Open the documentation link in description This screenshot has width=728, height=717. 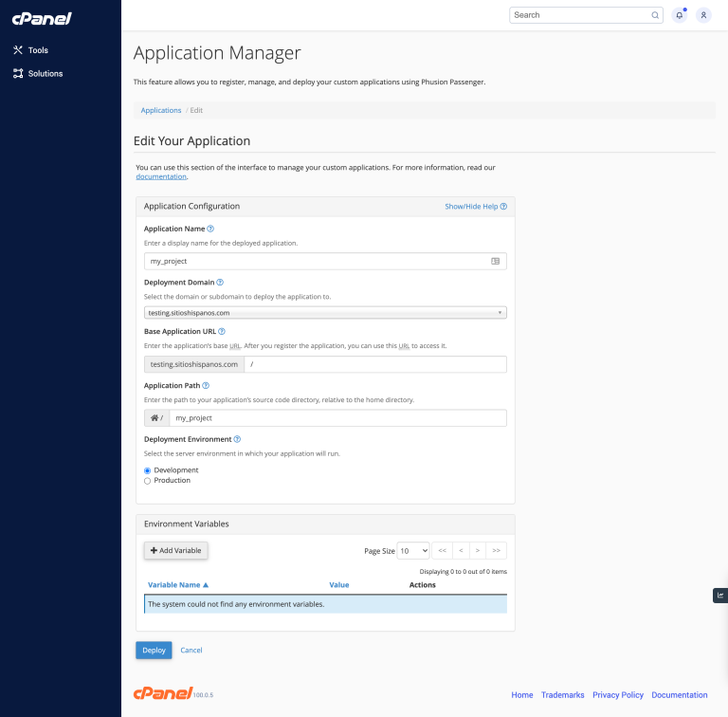tap(161, 176)
